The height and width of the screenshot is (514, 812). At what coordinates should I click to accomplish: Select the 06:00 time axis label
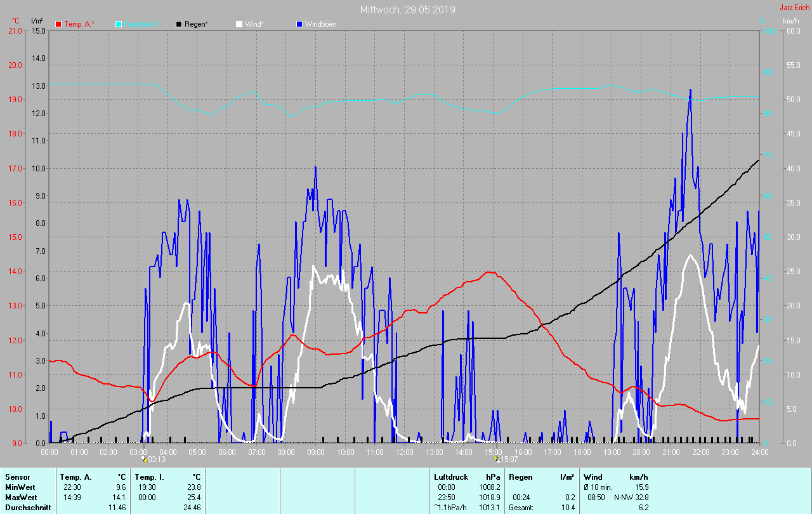[226, 452]
